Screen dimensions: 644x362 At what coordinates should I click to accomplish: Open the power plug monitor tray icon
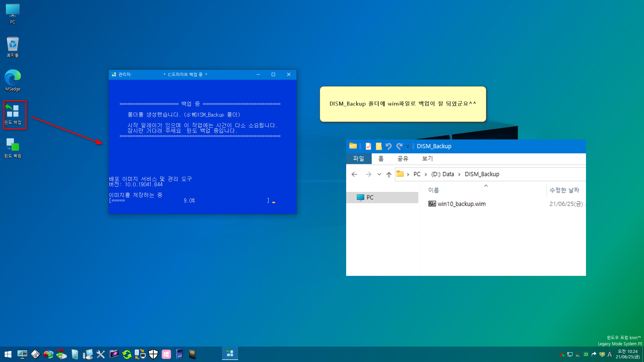602,354
